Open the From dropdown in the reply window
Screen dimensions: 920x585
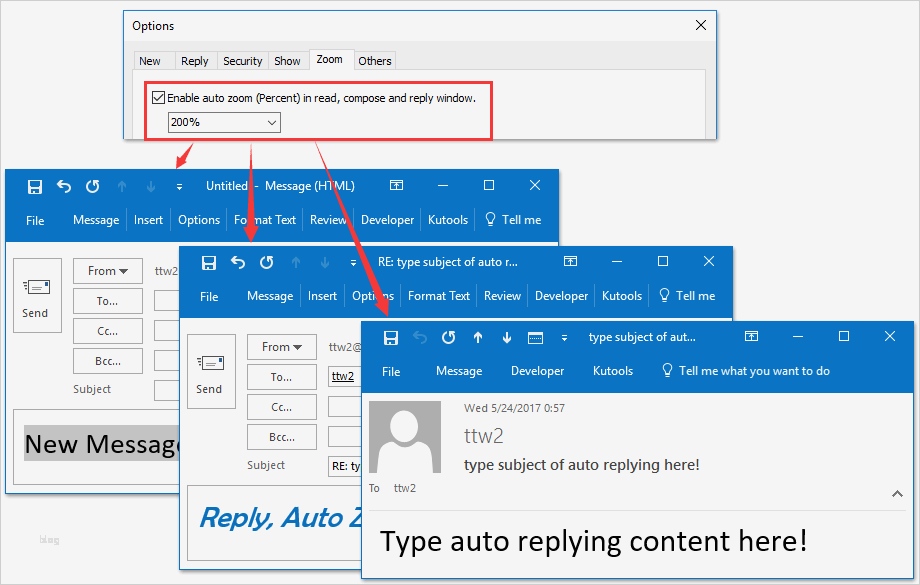tap(281, 346)
